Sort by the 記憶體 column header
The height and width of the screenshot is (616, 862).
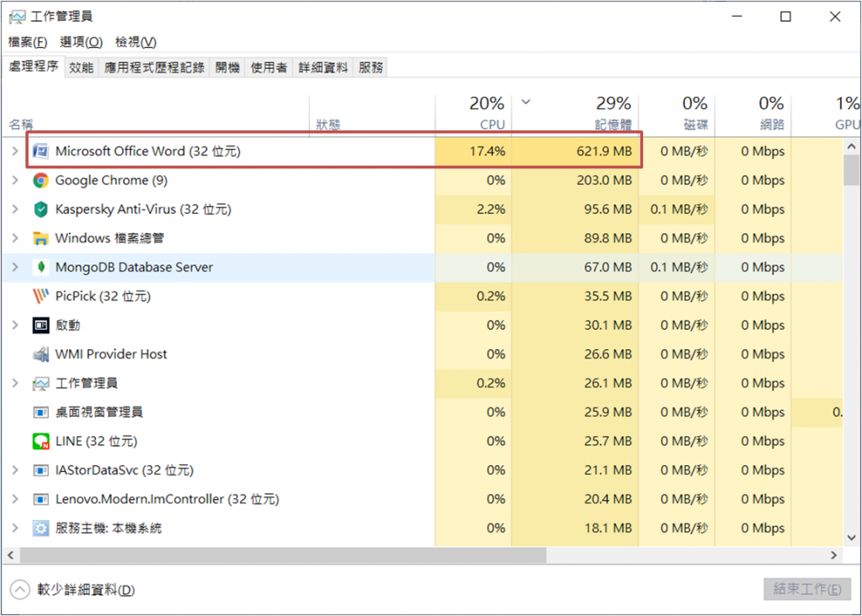pos(575,114)
